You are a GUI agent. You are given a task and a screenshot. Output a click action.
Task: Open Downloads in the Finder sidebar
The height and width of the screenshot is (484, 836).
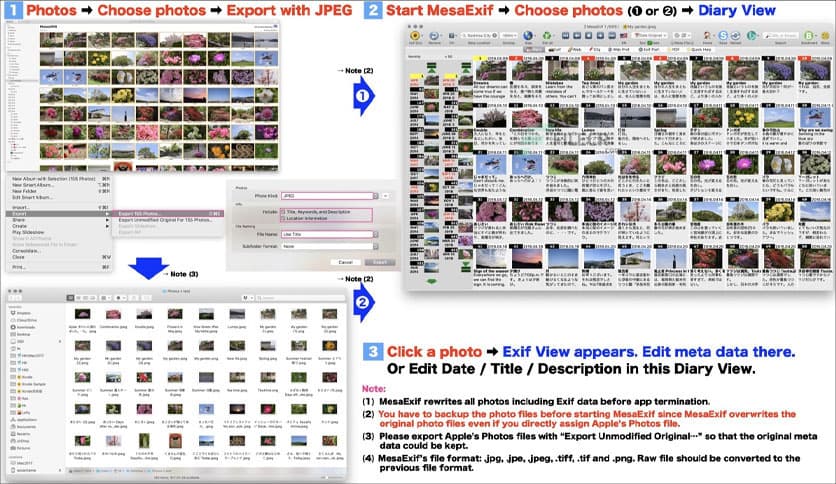tap(22, 327)
